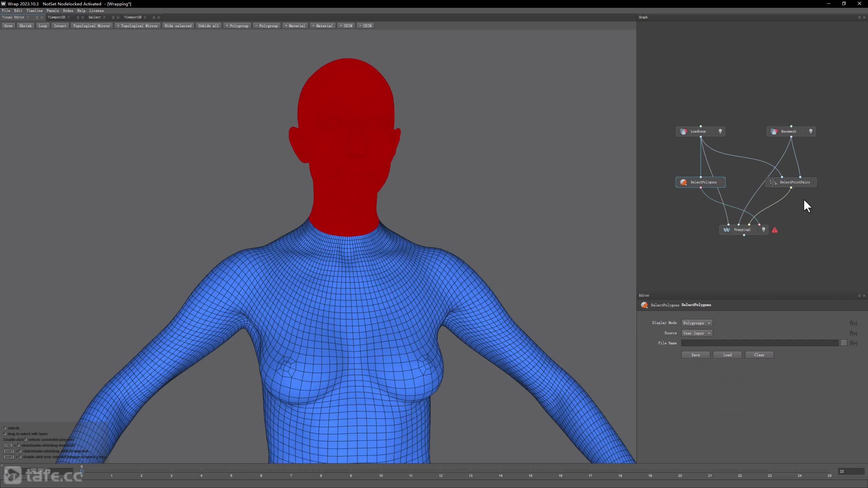Click the f(x) expression icon for File Name
This screenshot has width=868, height=488.
[x=853, y=343]
